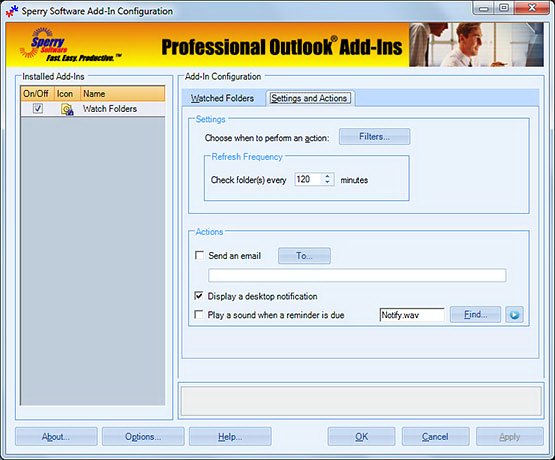Decrease the check folder minutes value
Screen dimensions: 555x460
tap(327, 182)
